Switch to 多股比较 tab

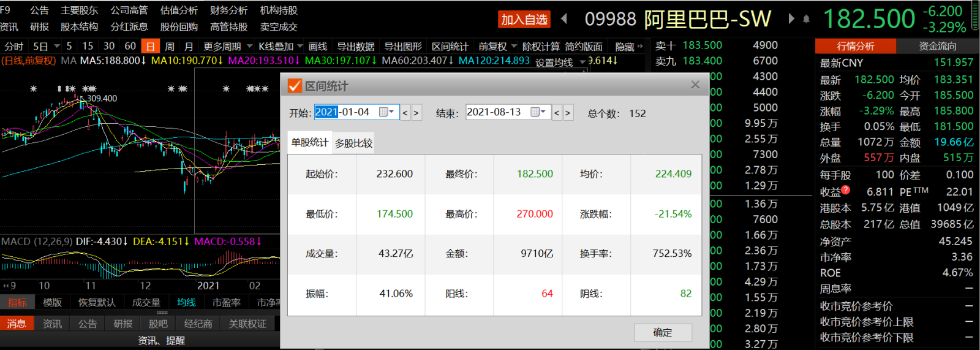coord(353,143)
